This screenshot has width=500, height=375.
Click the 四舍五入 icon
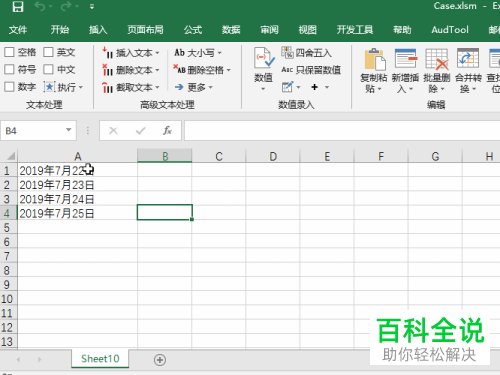click(x=287, y=52)
